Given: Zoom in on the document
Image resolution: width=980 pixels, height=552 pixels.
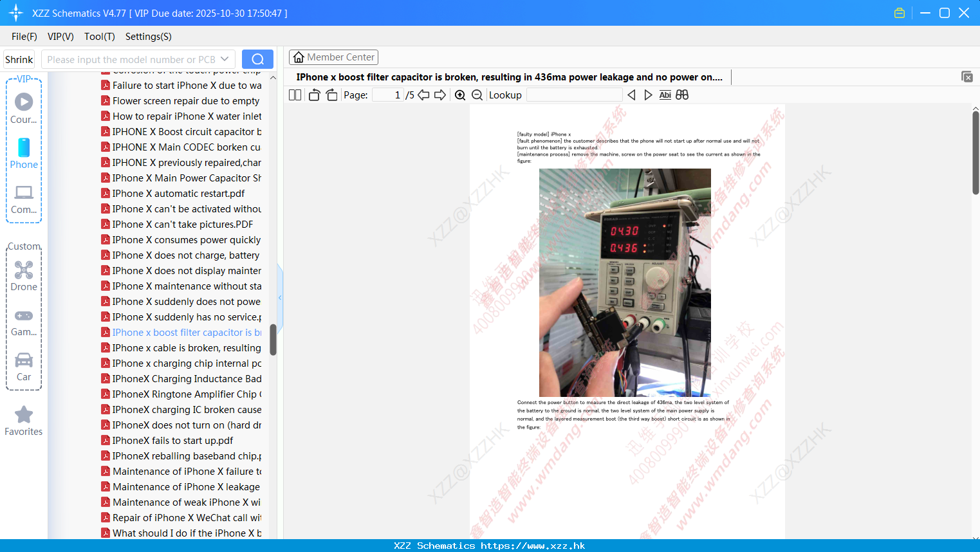Looking at the screenshot, I should point(460,95).
